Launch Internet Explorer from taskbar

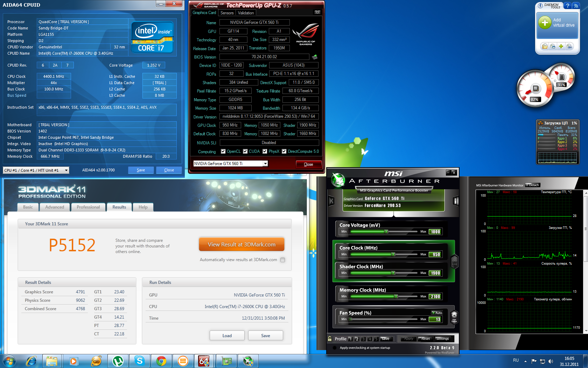point(31,361)
